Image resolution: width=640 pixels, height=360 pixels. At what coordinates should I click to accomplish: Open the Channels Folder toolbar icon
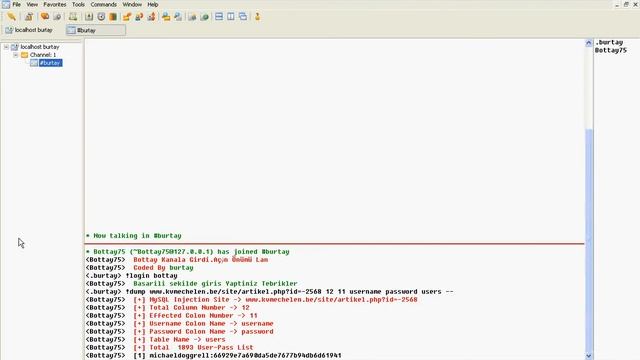coord(44,17)
